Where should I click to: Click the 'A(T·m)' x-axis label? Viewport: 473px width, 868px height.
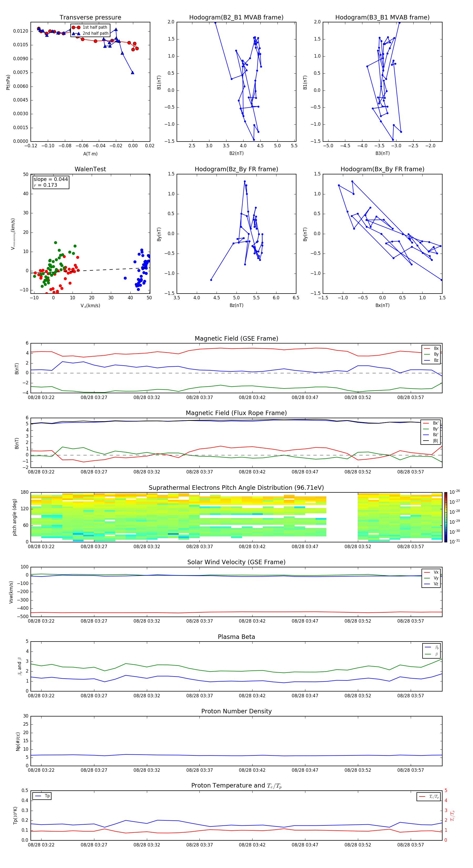[x=90, y=154]
